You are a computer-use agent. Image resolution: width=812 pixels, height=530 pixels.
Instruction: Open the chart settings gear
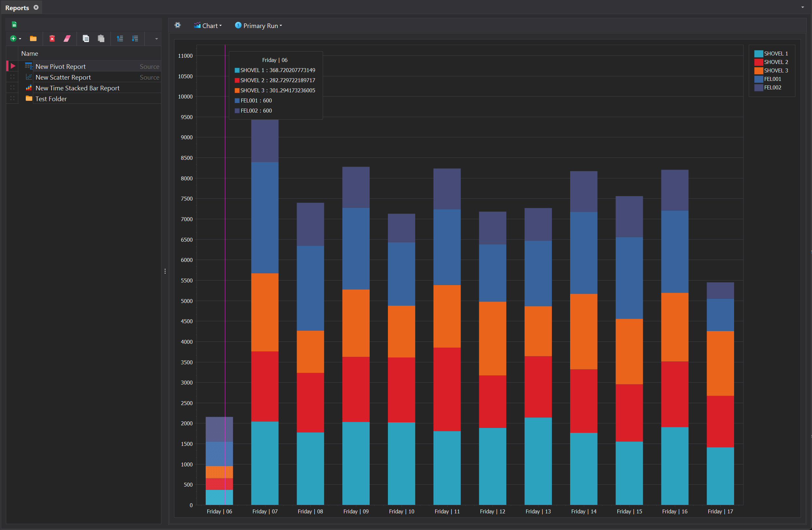click(177, 25)
